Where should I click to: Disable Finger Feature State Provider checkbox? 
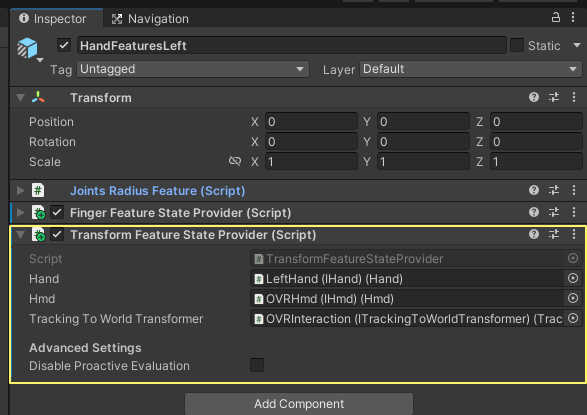tap(57, 213)
